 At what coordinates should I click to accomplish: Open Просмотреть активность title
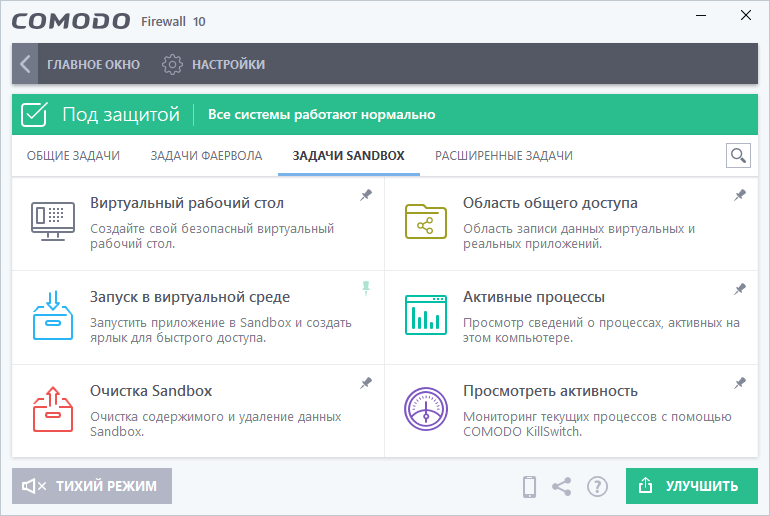coord(550,391)
